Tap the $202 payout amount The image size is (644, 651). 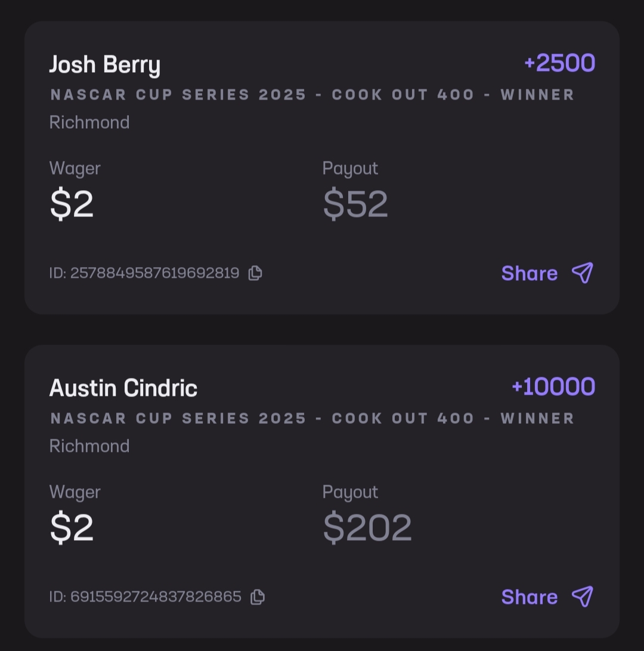[367, 528]
